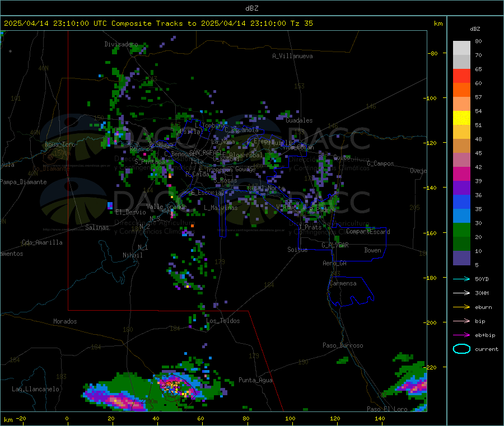This screenshot has width=504, height=426.
Task: Click the 'Divisadero' place label
Action: click(x=121, y=44)
